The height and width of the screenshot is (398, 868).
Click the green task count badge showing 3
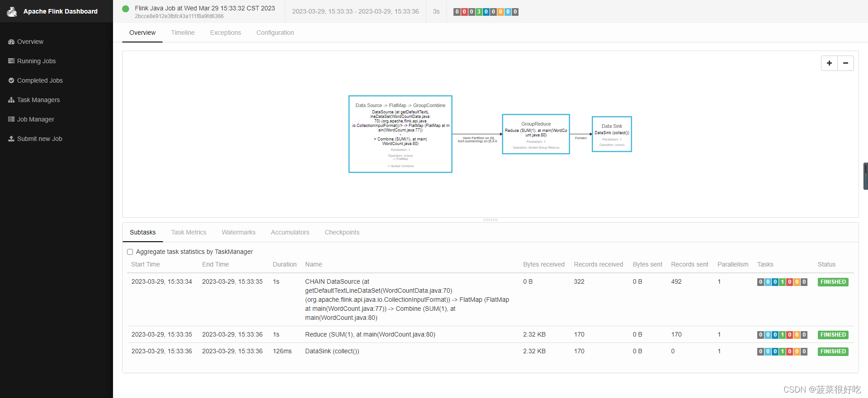[479, 12]
